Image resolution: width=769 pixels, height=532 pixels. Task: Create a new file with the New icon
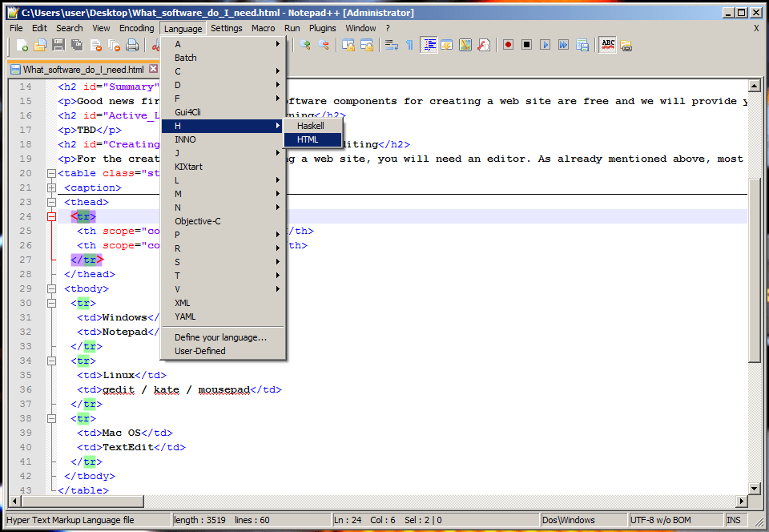(x=22, y=45)
